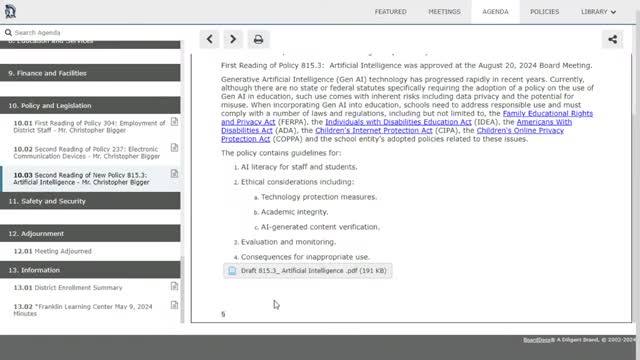Image resolution: width=640 pixels, height=360 pixels.
Task: Expand section 9. Finance and Facilities
Action: [x=90, y=73]
